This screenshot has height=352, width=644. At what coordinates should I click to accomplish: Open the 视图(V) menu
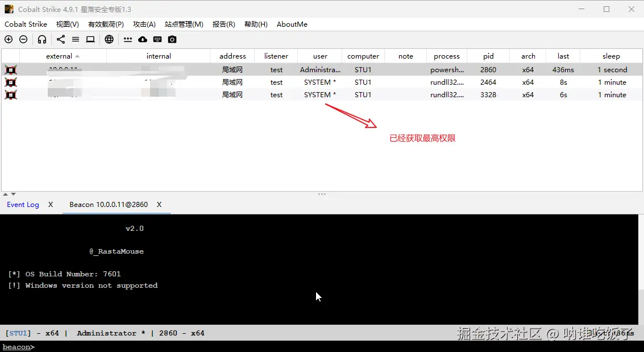coord(68,24)
